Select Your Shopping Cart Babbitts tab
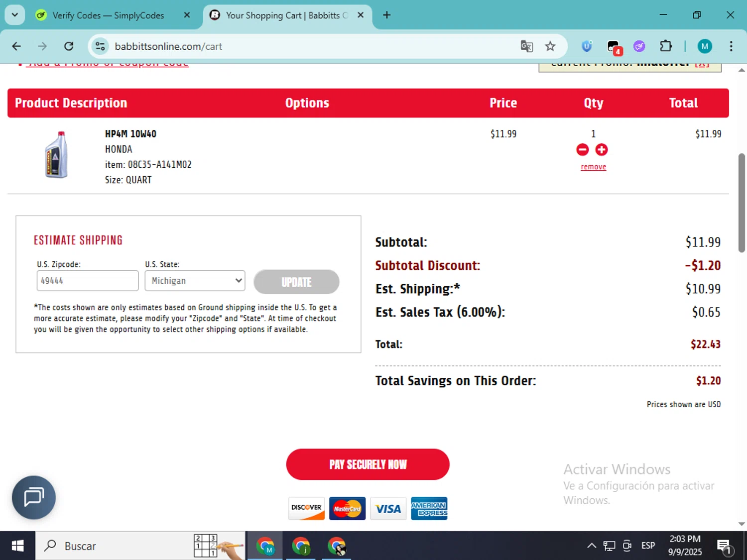 tap(287, 15)
